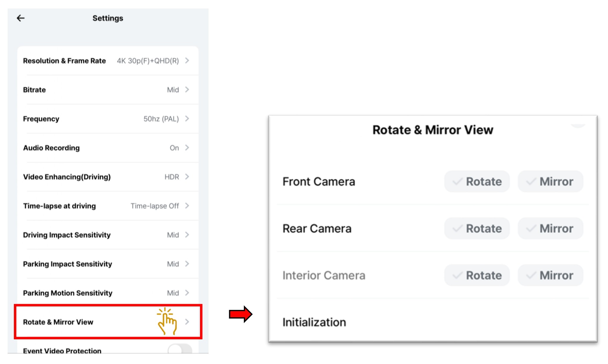Toggle Rotate for Interior Camera
The height and width of the screenshot is (364, 608).
pyautogui.click(x=477, y=275)
